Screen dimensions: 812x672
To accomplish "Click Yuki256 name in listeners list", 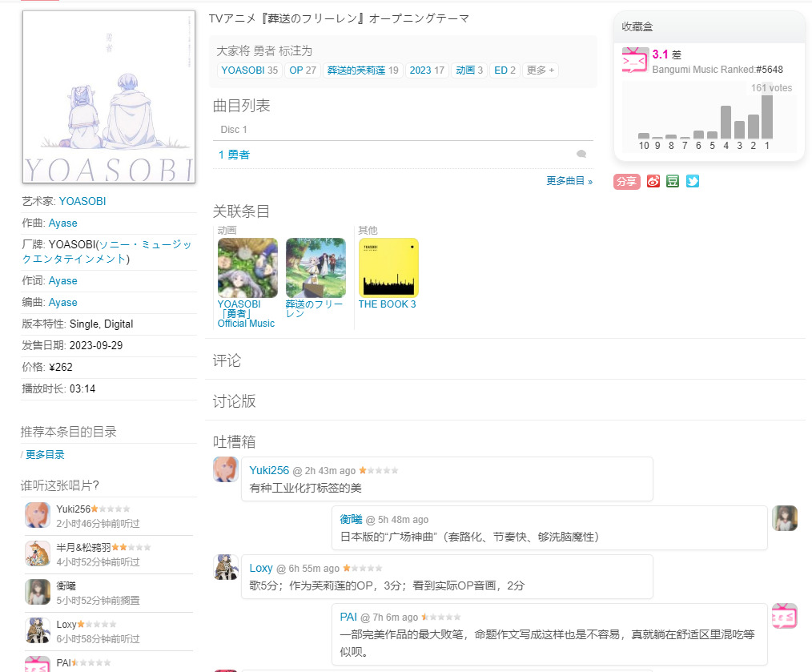I will point(73,509).
